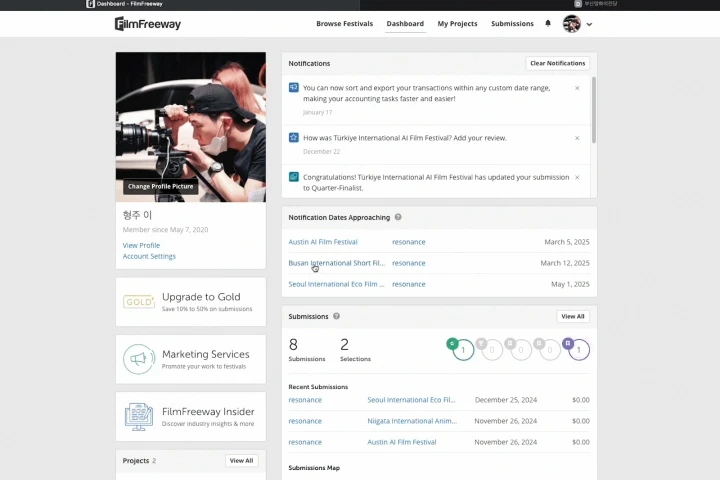Open Account Settings link
This screenshot has height=480, width=720.
pyautogui.click(x=149, y=256)
